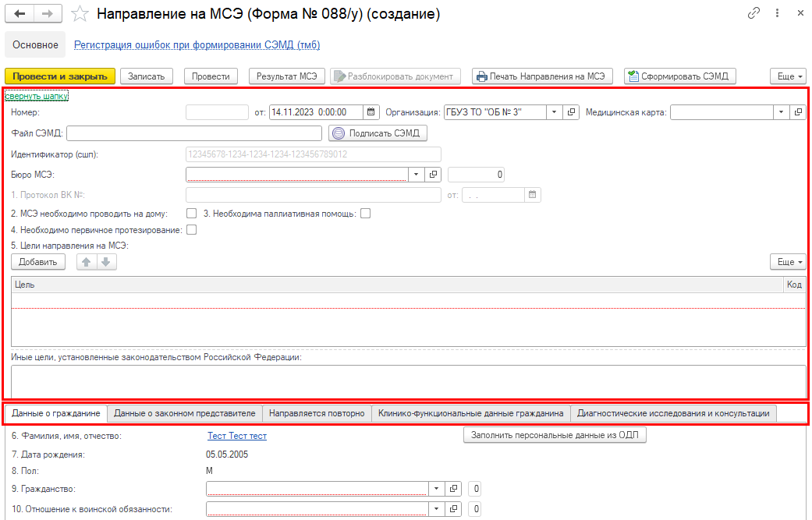Click the back navigation arrow
This screenshot has height=520, width=812.
pyautogui.click(x=20, y=14)
